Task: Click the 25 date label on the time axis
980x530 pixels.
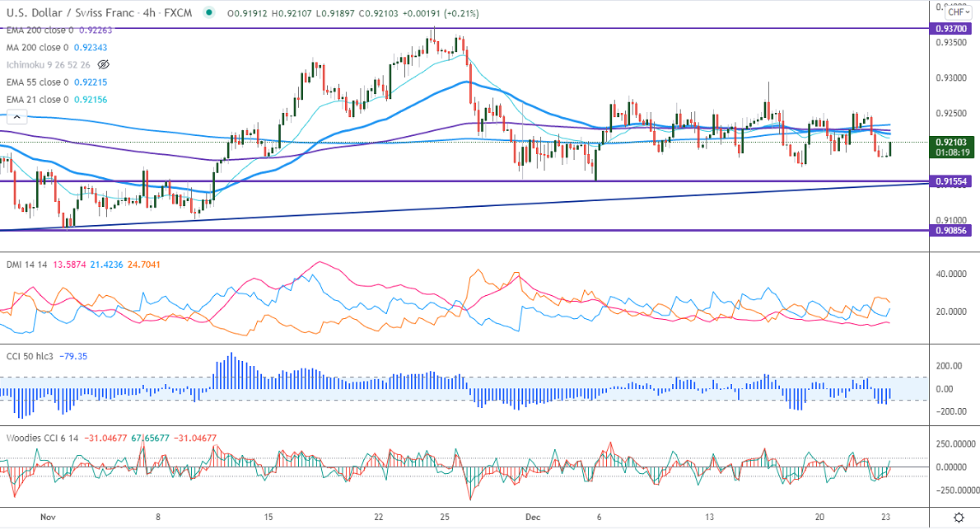Action: click(x=445, y=518)
